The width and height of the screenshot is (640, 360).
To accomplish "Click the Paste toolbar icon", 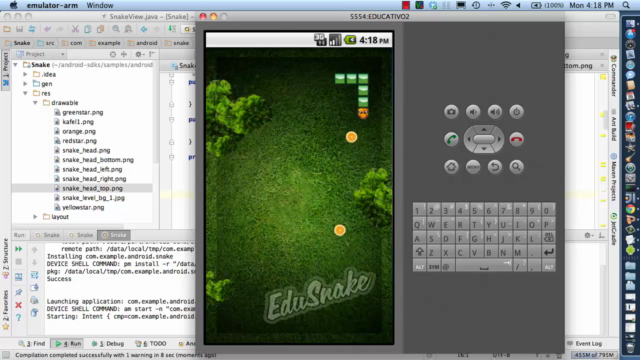I will pyautogui.click(x=100, y=29).
